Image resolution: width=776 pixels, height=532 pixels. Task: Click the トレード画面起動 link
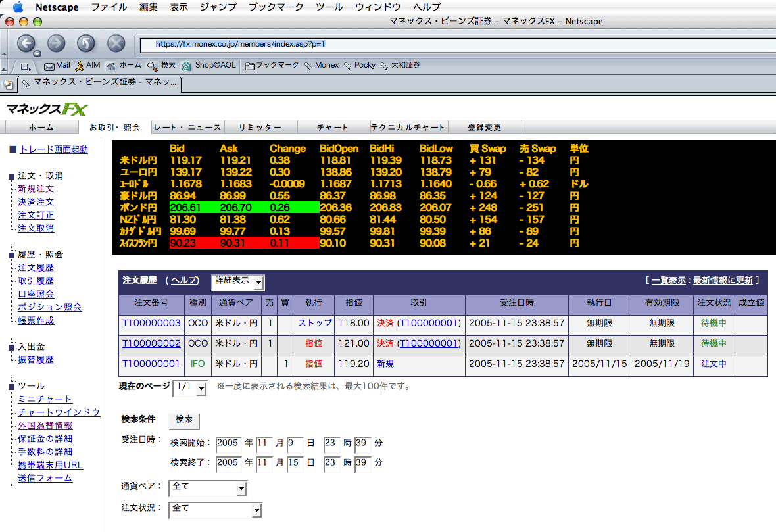[54, 149]
